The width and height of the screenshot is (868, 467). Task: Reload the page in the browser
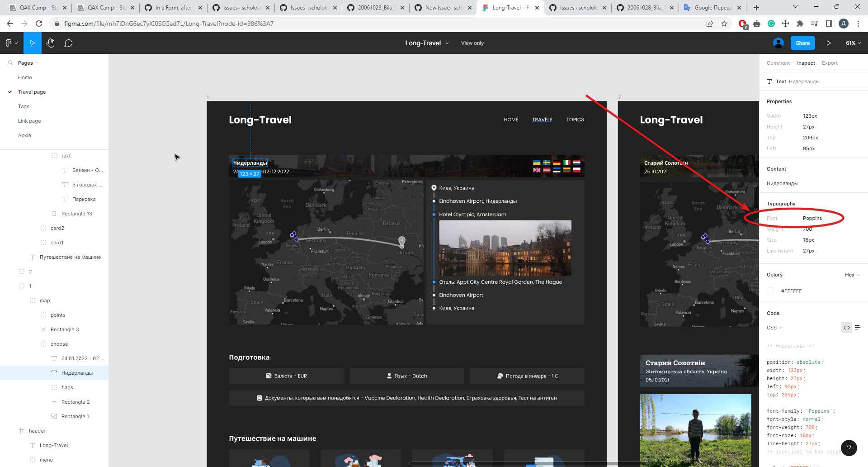point(39,24)
